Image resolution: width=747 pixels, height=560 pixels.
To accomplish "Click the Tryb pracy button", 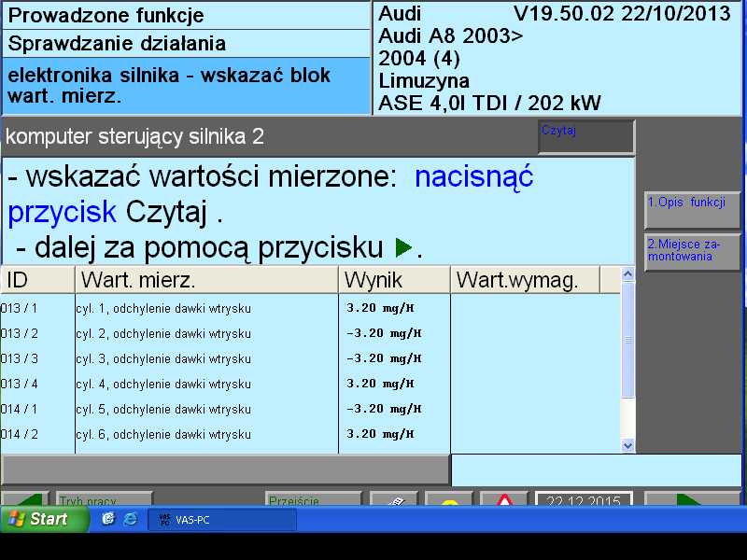I will pos(104,499).
